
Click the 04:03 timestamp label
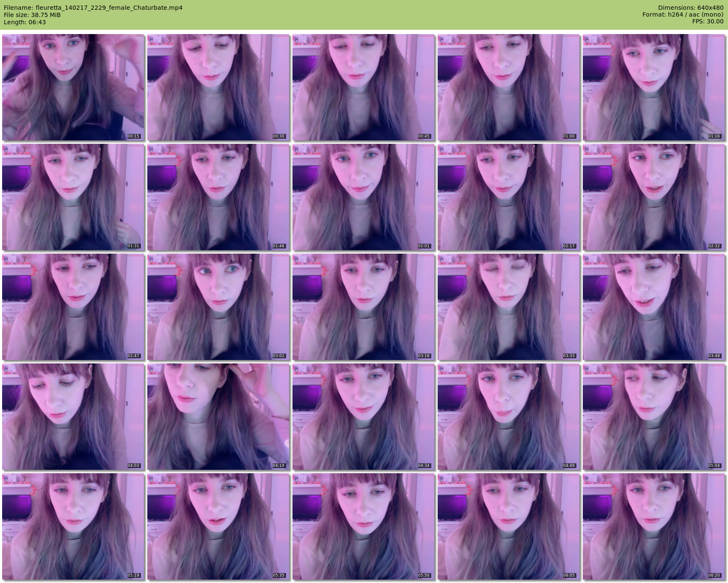click(133, 466)
